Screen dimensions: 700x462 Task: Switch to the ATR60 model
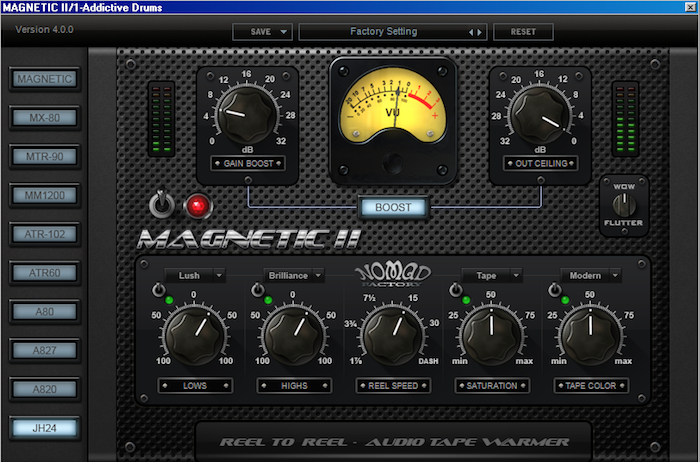pyautogui.click(x=45, y=273)
